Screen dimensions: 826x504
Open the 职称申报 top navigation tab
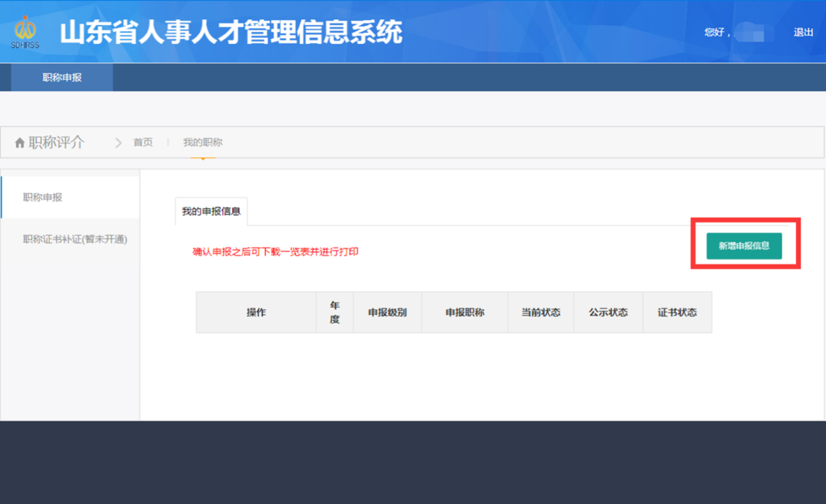tap(62, 78)
